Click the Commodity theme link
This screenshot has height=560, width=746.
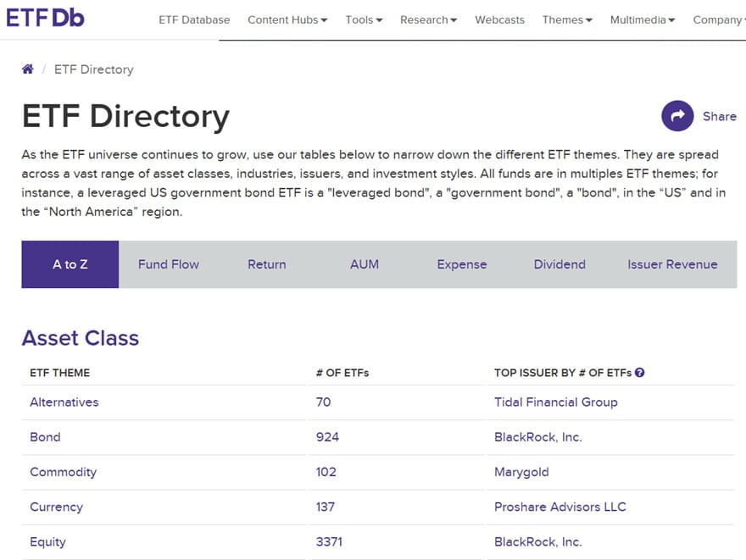(64, 472)
